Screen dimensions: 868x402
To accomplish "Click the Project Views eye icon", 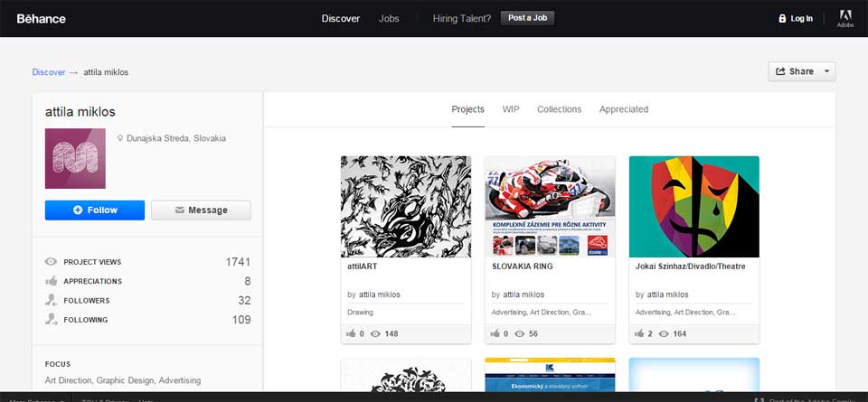I will point(52,262).
